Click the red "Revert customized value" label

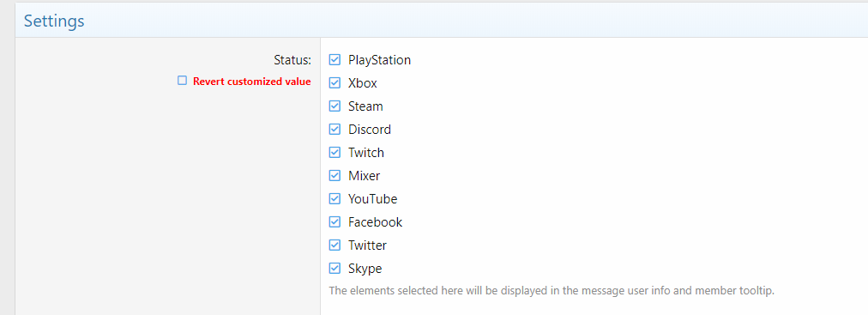[252, 82]
